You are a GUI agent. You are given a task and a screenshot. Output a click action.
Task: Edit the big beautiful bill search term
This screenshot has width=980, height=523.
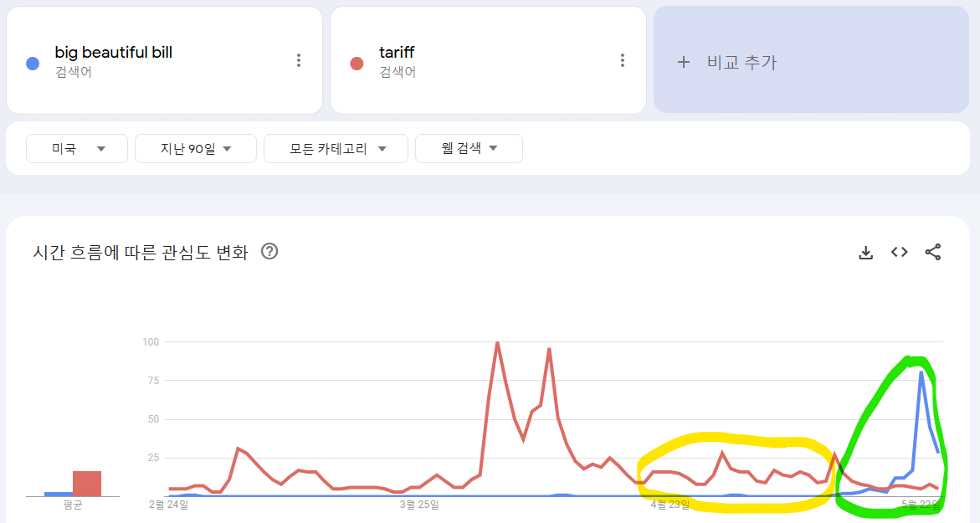point(114,53)
